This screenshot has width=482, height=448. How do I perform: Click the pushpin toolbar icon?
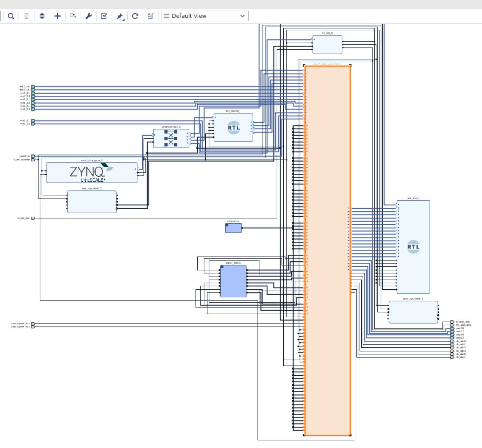(119, 15)
